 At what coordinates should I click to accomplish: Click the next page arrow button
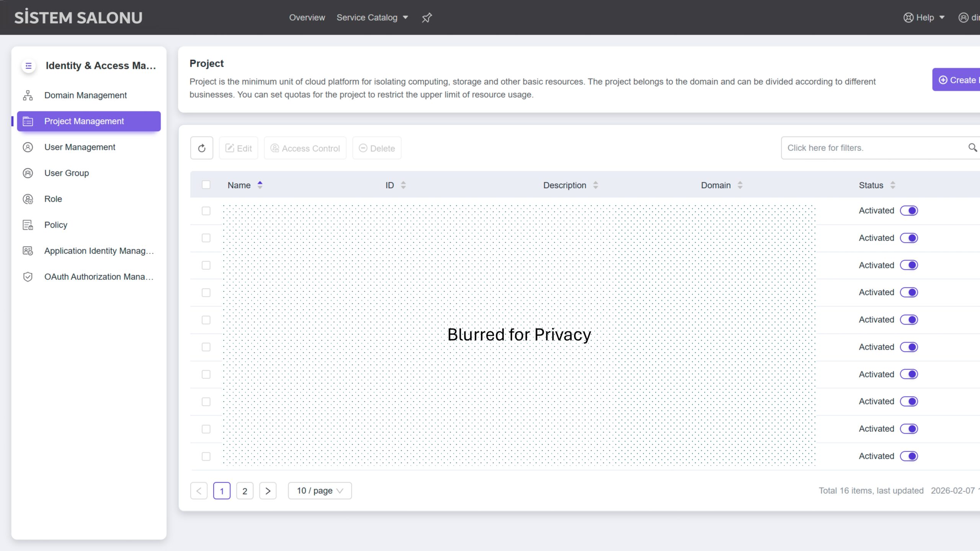[268, 491]
